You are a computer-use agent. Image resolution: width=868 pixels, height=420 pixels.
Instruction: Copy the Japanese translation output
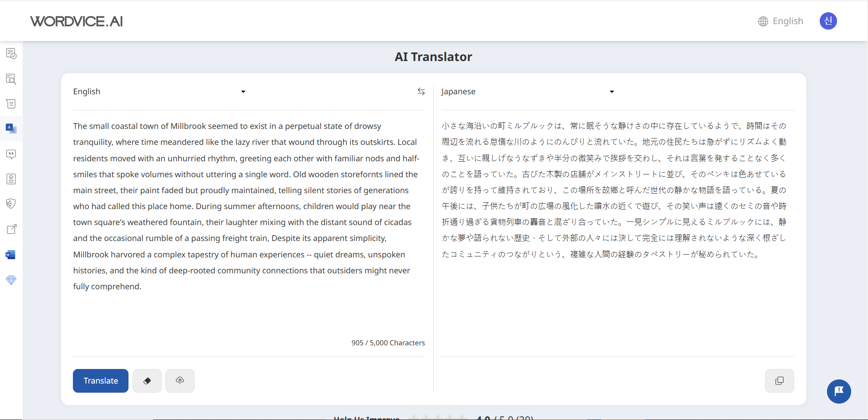(x=779, y=380)
